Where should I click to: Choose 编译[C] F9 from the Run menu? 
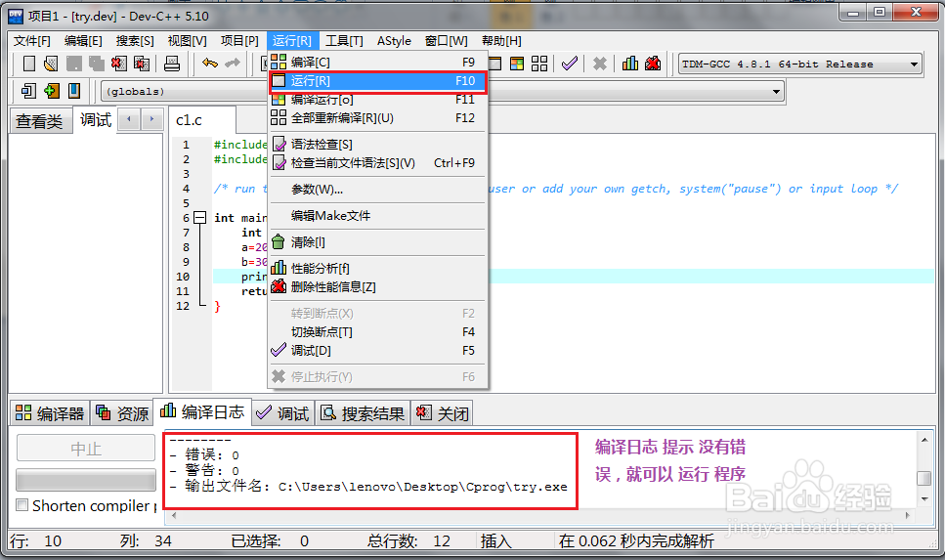378,63
